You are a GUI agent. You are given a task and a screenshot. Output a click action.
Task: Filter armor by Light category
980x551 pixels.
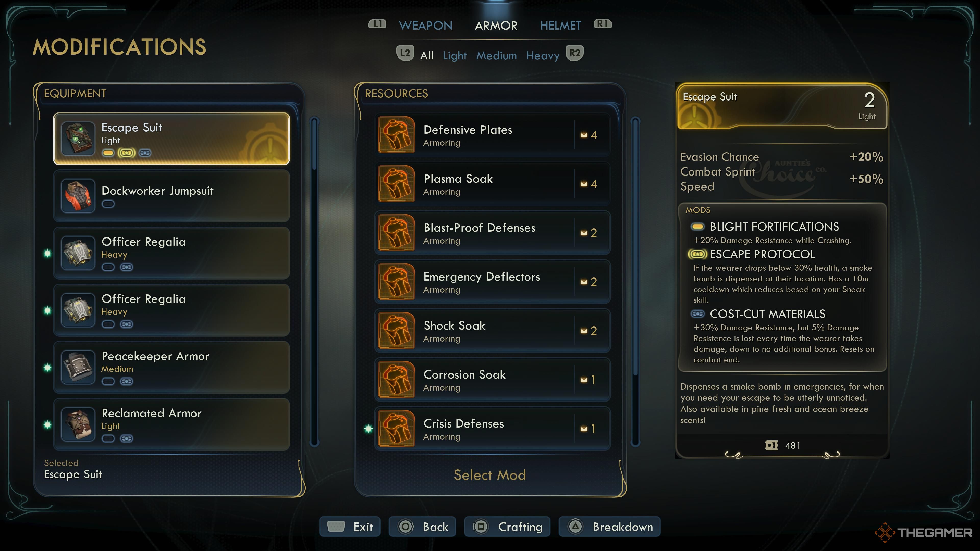455,56
